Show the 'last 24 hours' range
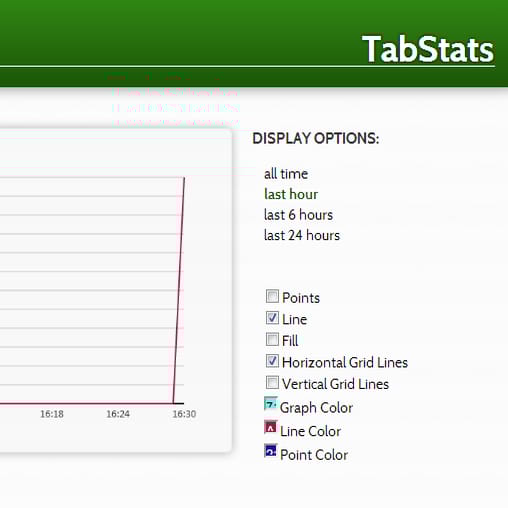508x508 pixels. [x=302, y=235]
